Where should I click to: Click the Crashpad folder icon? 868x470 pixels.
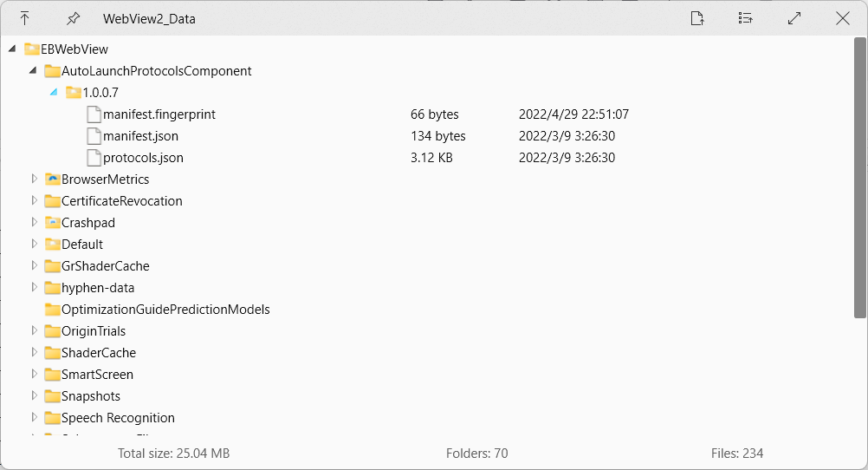(x=52, y=223)
